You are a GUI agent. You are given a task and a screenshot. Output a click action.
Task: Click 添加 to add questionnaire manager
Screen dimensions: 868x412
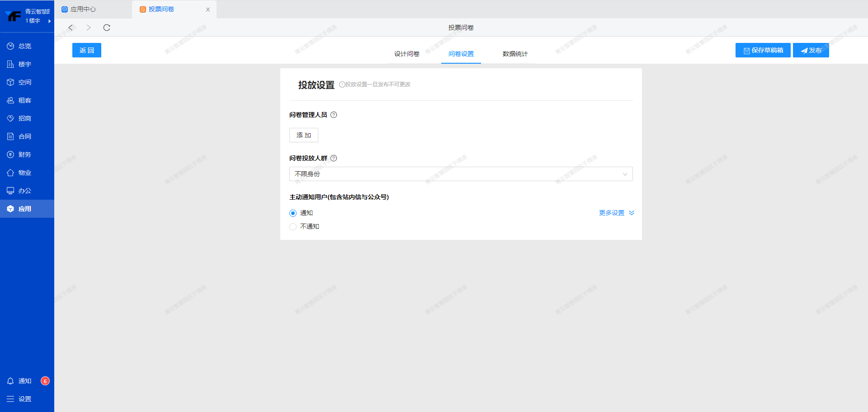click(x=303, y=135)
